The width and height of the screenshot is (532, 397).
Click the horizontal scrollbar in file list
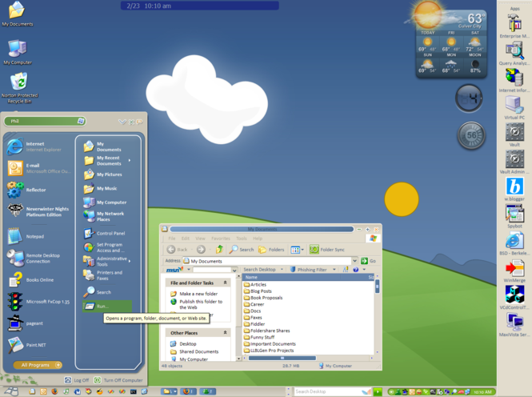tap(282, 358)
